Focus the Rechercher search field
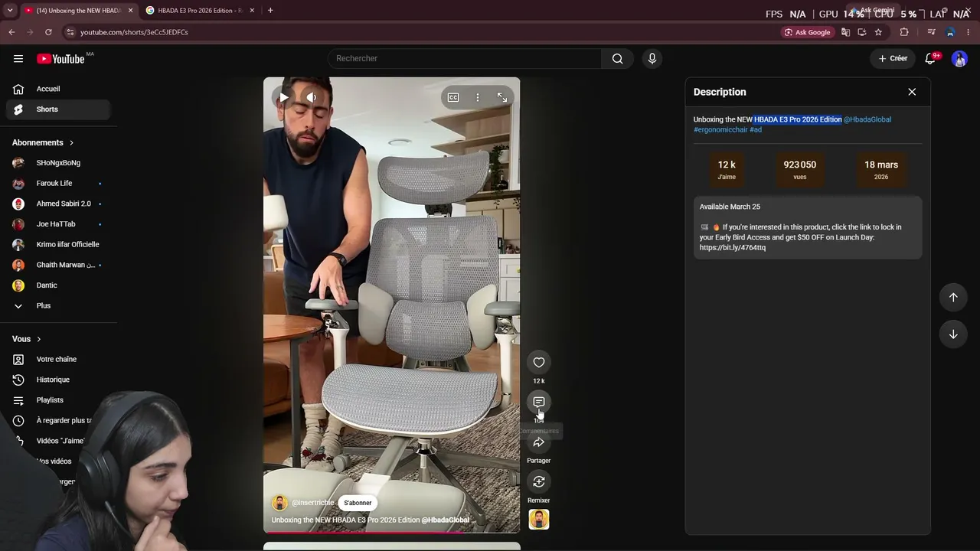The image size is (980, 551). click(x=465, y=59)
